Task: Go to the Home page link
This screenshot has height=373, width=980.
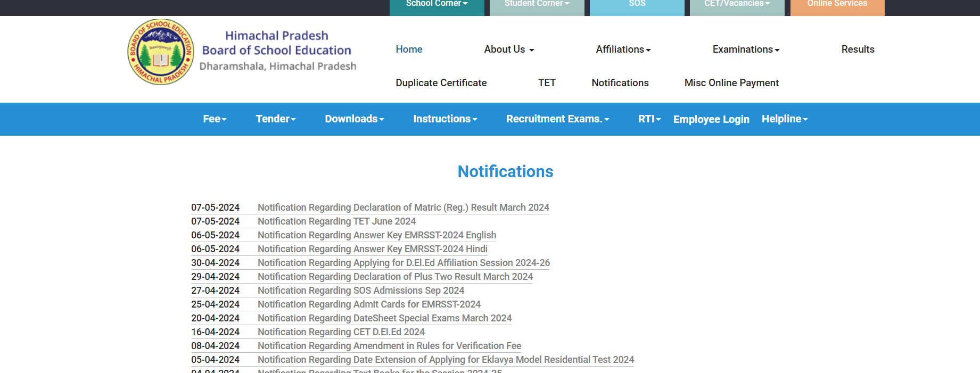Action: click(409, 49)
